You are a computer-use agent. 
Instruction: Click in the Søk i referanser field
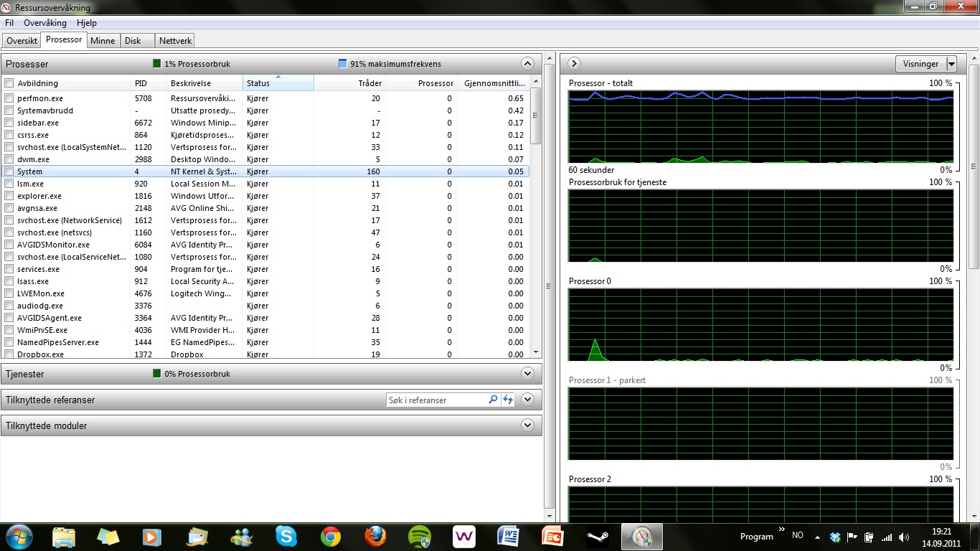coord(436,400)
